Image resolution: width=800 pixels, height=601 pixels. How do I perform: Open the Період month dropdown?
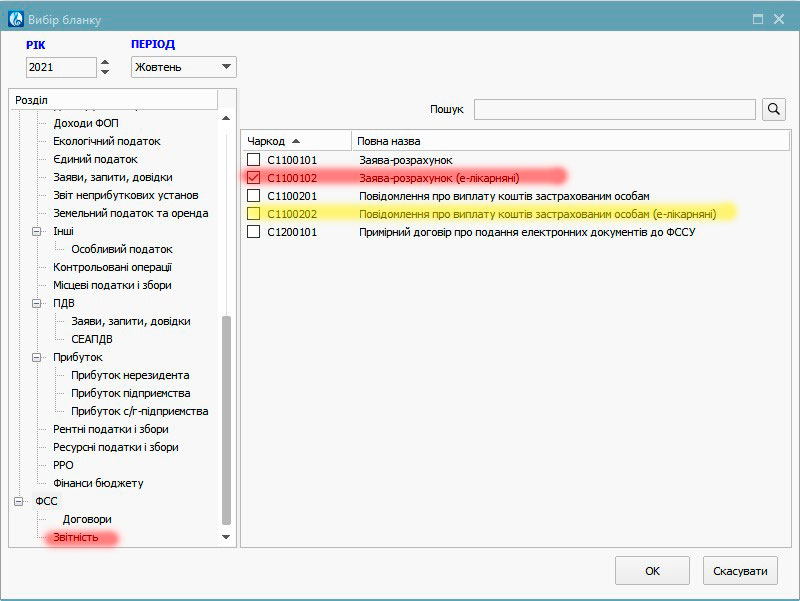coord(183,67)
